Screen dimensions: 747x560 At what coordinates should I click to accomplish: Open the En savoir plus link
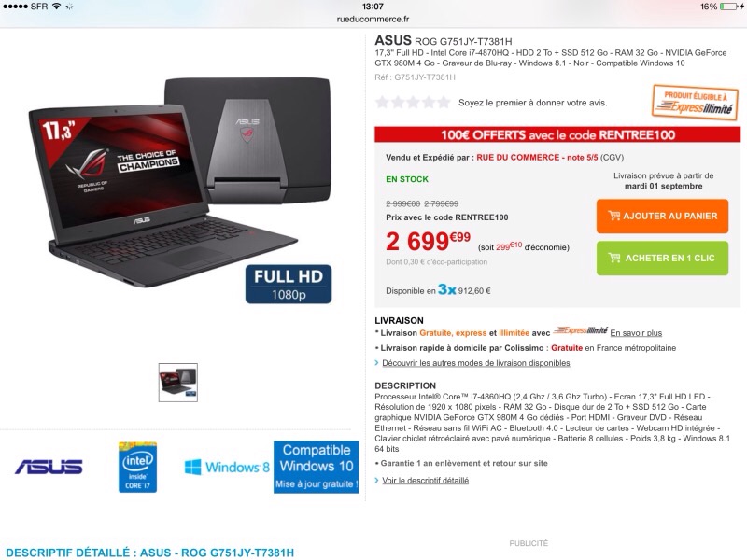pyautogui.click(x=636, y=333)
